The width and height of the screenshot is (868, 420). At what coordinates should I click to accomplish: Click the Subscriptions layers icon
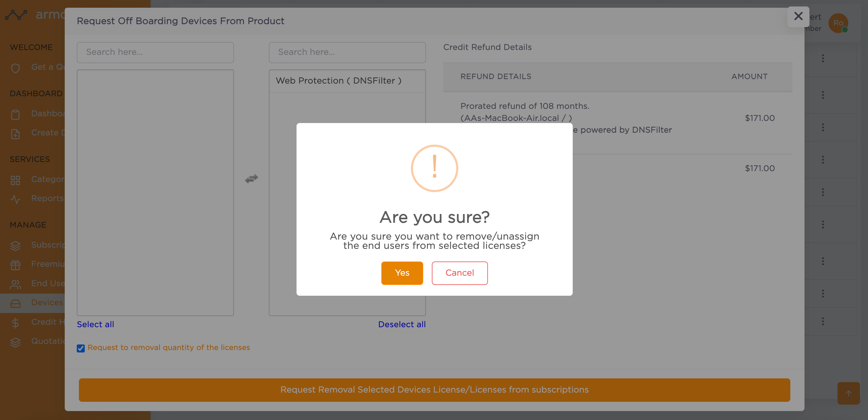pyautogui.click(x=15, y=246)
